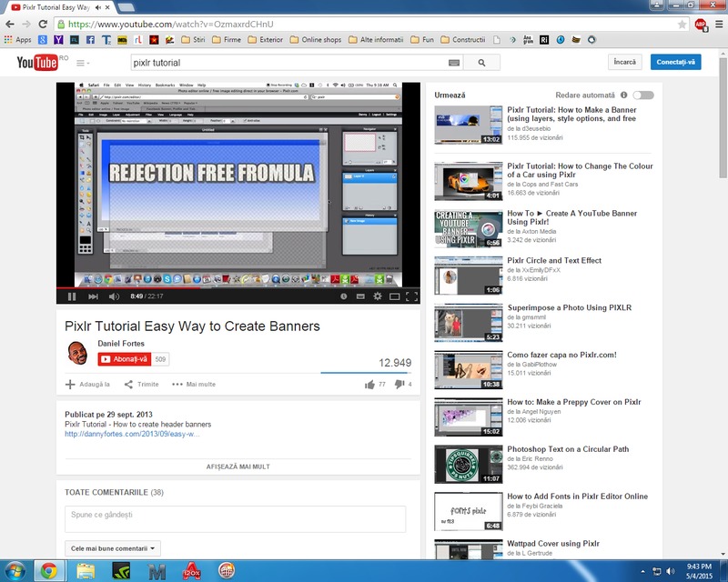This screenshot has width=728, height=582.
Task: Open player settings gear icon
Action: coord(378,296)
